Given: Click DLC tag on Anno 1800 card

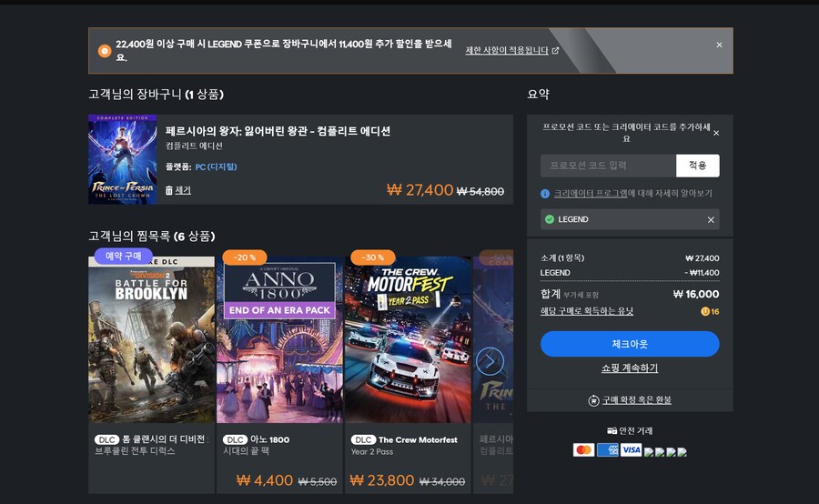Looking at the screenshot, I should click(x=235, y=439).
